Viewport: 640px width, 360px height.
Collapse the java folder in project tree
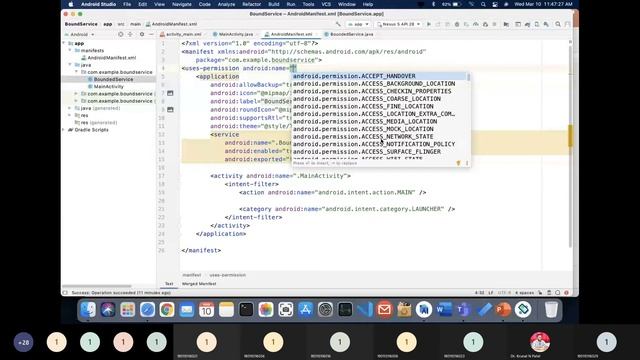[x=70, y=64]
